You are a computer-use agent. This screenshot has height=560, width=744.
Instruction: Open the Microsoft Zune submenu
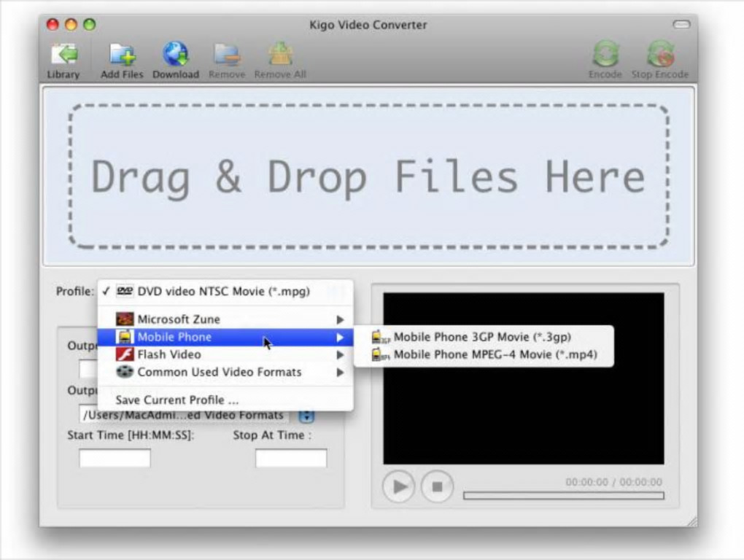pos(225,319)
